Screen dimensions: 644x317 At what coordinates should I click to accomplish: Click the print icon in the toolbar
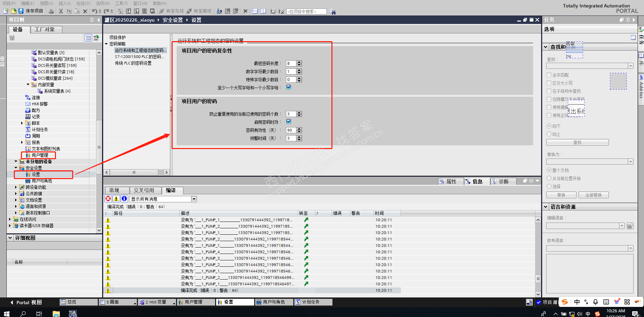pos(51,11)
